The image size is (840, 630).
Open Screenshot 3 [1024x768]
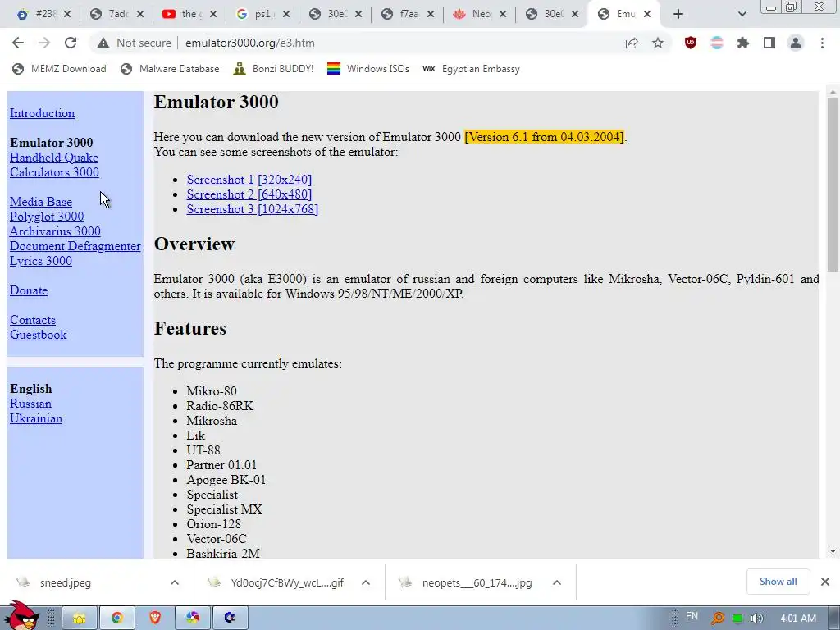(253, 209)
